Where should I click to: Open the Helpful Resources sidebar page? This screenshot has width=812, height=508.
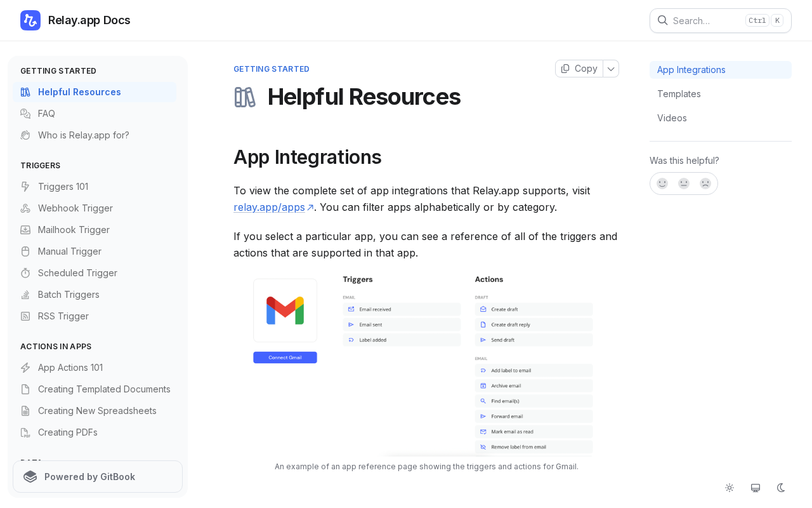[x=95, y=92]
